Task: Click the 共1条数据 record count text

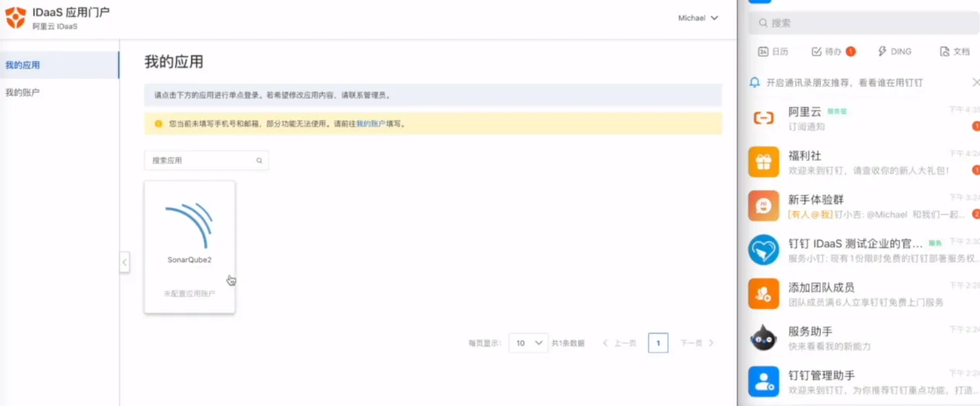Action: [568, 343]
